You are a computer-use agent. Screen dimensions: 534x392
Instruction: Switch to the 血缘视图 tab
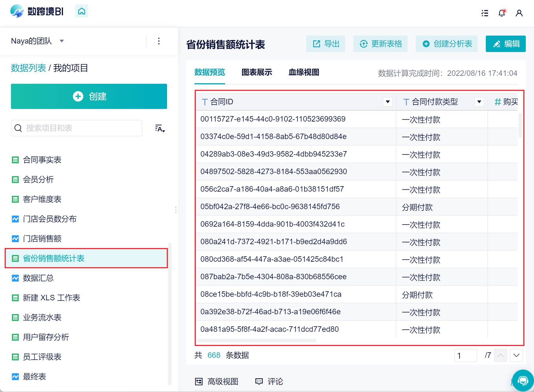[x=304, y=72]
